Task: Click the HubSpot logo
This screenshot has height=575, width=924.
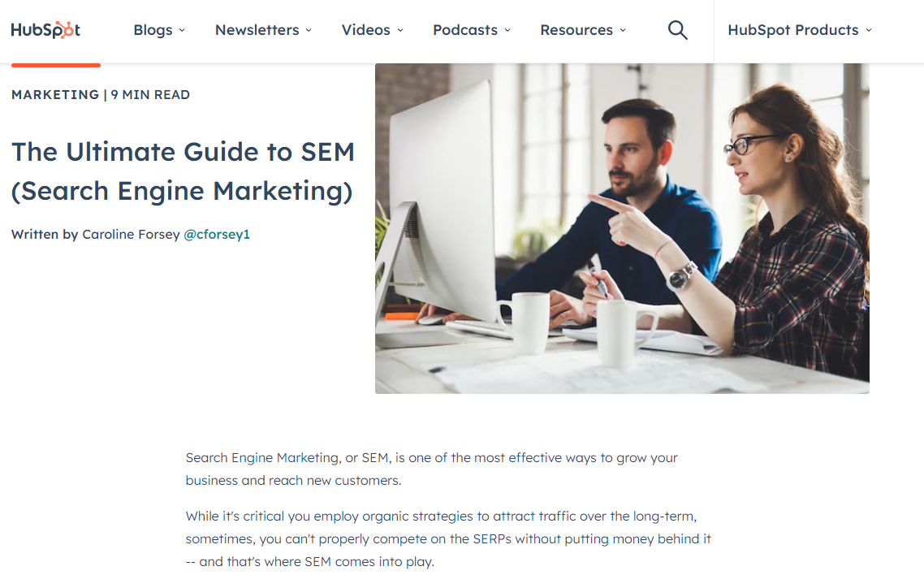Action: pos(45,30)
